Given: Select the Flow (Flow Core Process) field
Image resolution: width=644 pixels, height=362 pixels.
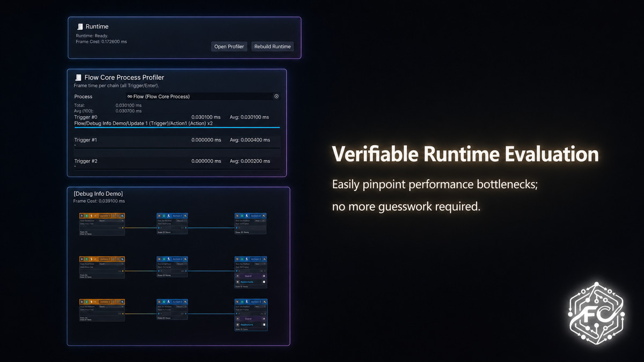Looking at the screenshot, I should (x=203, y=97).
